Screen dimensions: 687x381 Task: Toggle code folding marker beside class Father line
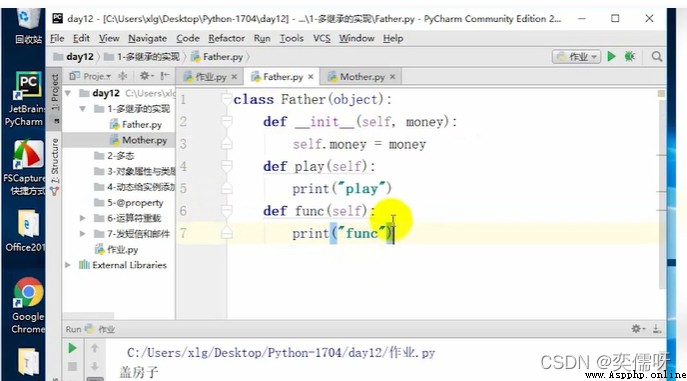point(227,99)
